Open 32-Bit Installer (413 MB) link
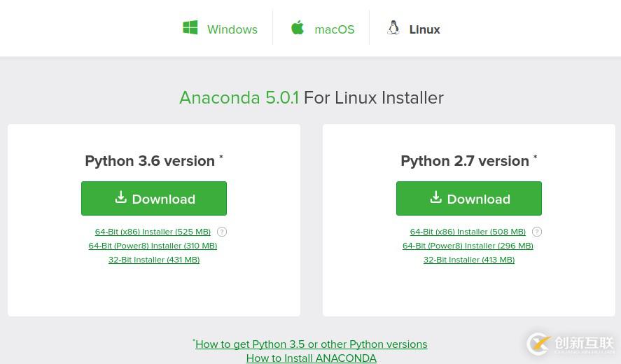The image size is (621, 364). [469, 260]
